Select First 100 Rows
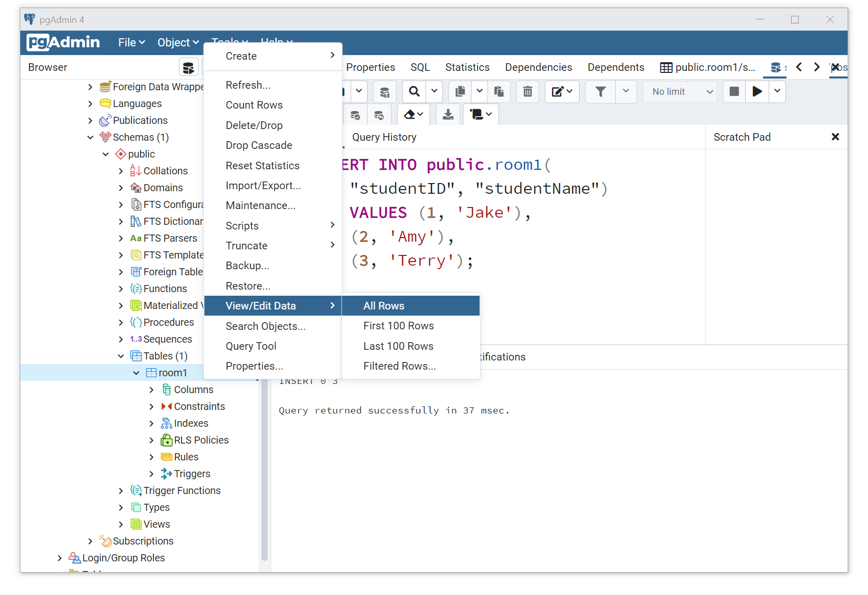Screen dimensions: 868x595 (411, 326)
